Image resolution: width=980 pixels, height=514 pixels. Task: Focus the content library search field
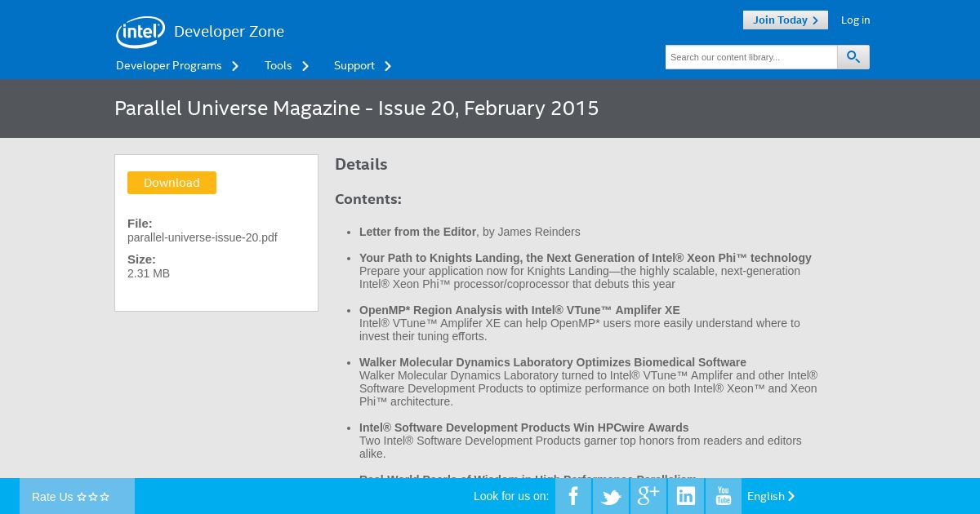click(x=751, y=57)
